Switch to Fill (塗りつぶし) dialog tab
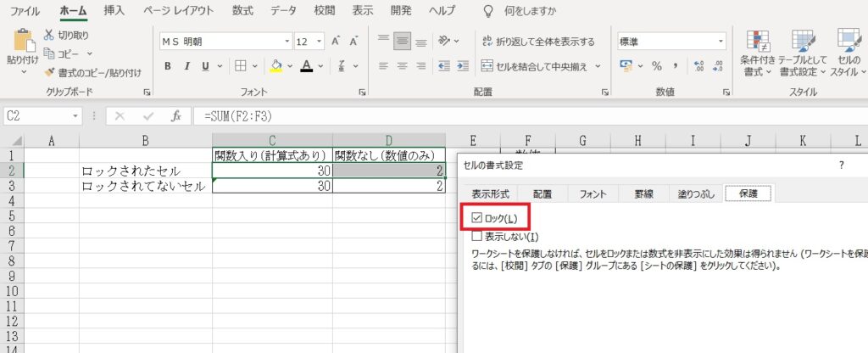This screenshot has width=868, height=353. [x=695, y=194]
